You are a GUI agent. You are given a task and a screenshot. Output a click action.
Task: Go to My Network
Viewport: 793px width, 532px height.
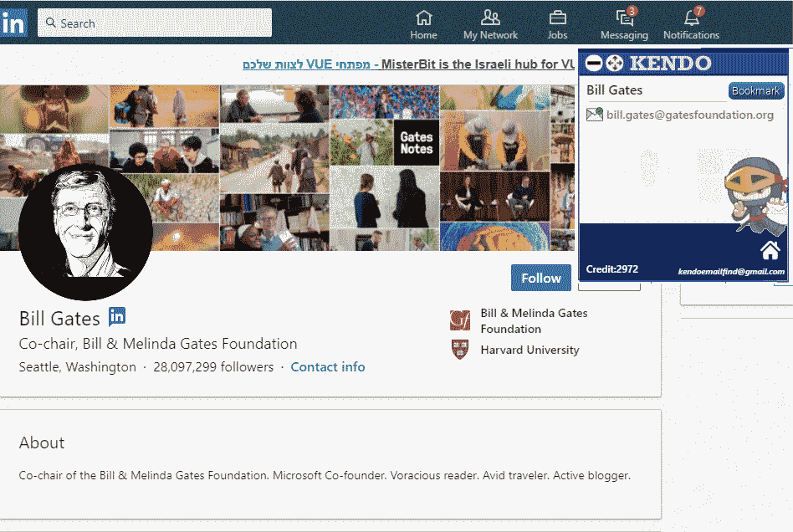point(490,18)
